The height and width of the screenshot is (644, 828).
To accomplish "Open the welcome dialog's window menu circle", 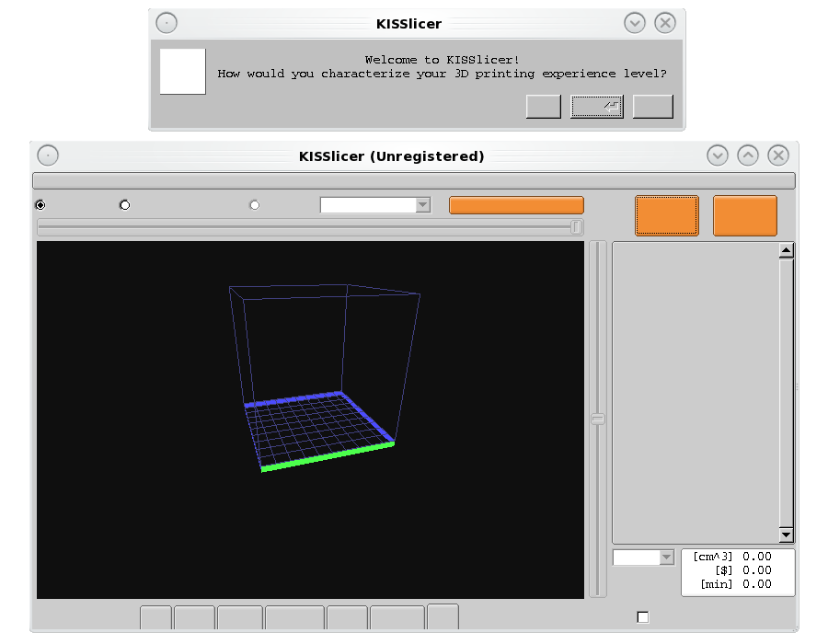I will click(x=167, y=23).
